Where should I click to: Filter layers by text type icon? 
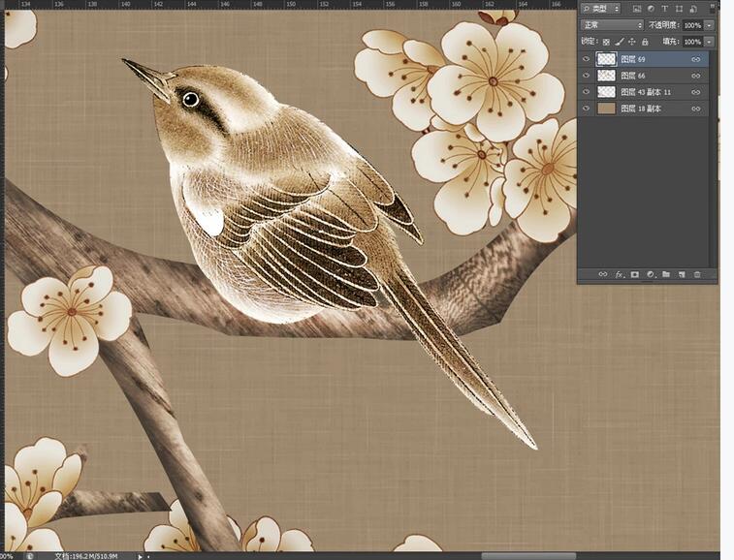click(664, 9)
